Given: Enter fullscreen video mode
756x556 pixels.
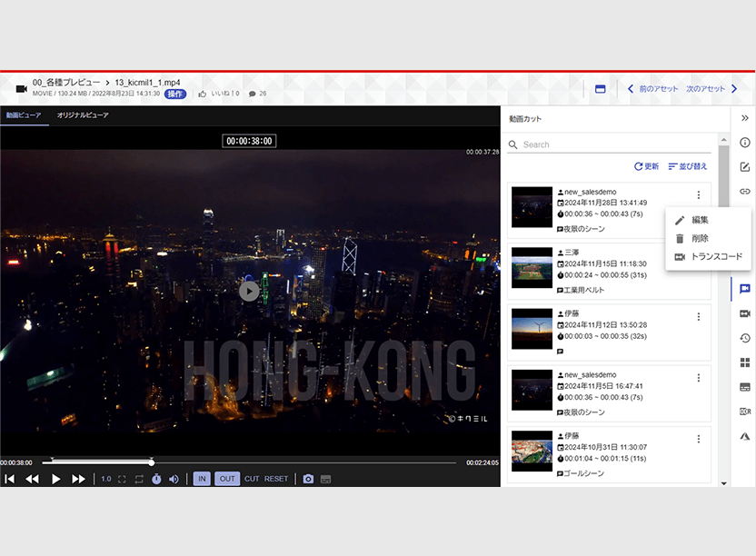Looking at the screenshot, I should [x=122, y=479].
